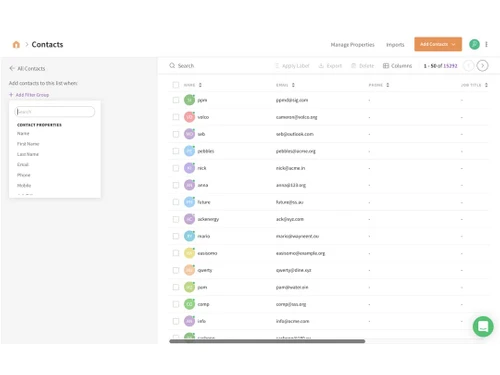500x375 pixels.
Task: Select the checkbox for contact seb
Action: [x=176, y=134]
